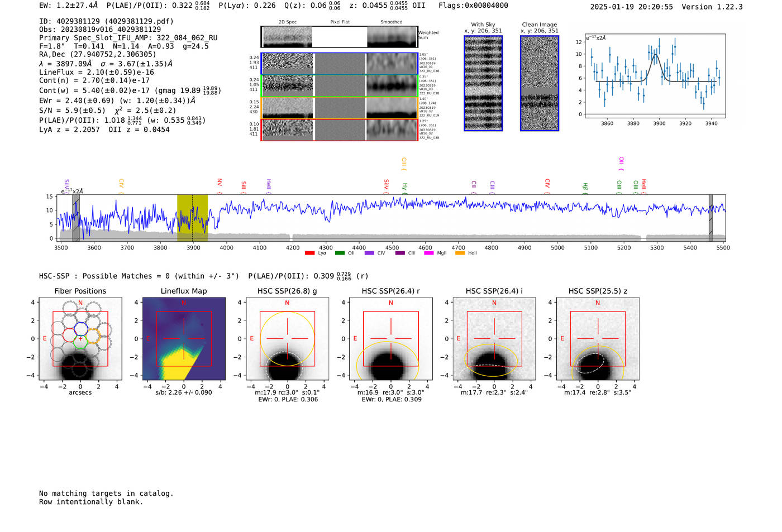Click the "Row intentionally blank." text
This screenshot has height=532, width=782.
[x=91, y=502]
